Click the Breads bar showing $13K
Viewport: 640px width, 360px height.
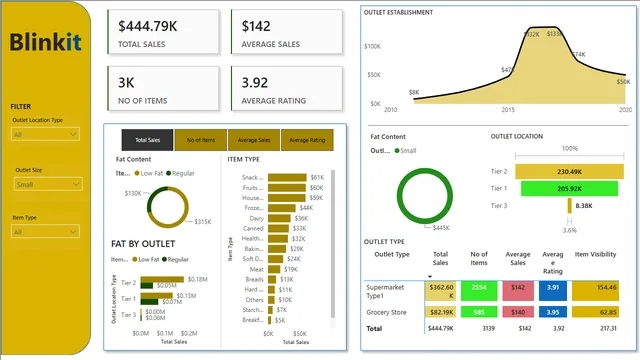(x=272, y=280)
